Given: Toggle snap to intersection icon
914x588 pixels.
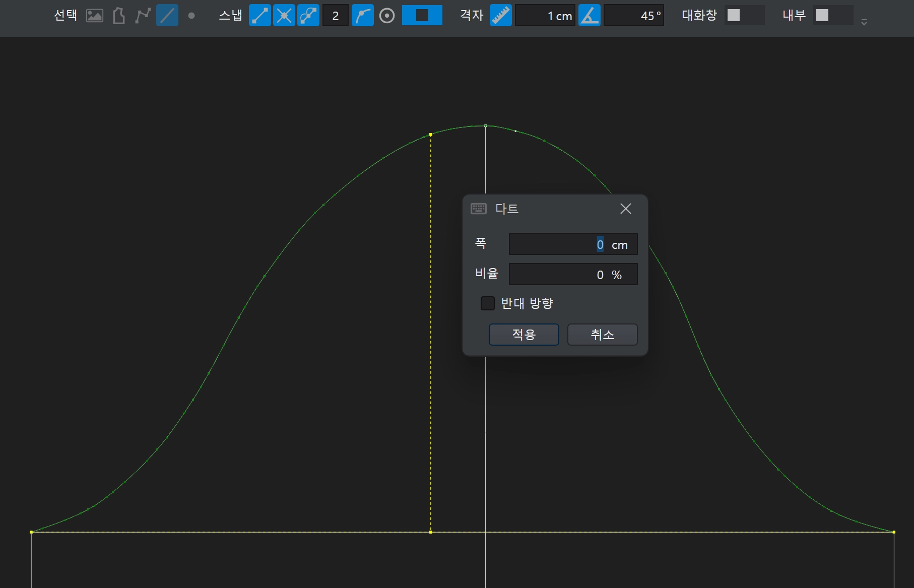Looking at the screenshot, I should coord(284,16).
